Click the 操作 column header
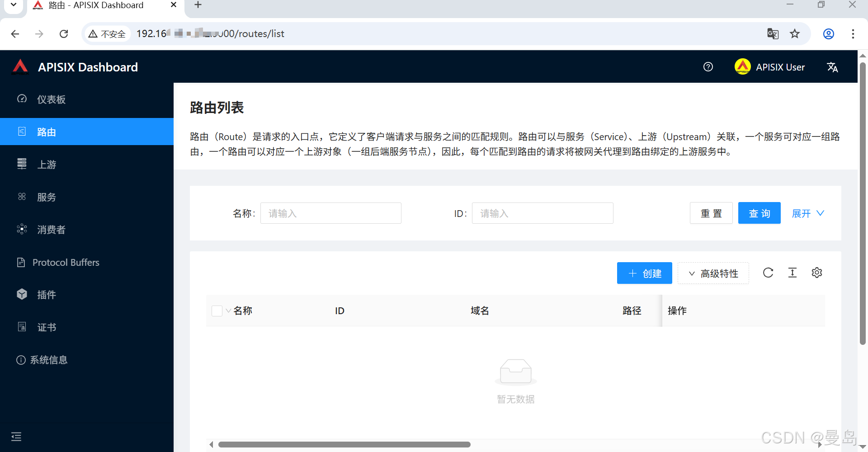Viewport: 868px width, 452px height. pos(677,311)
